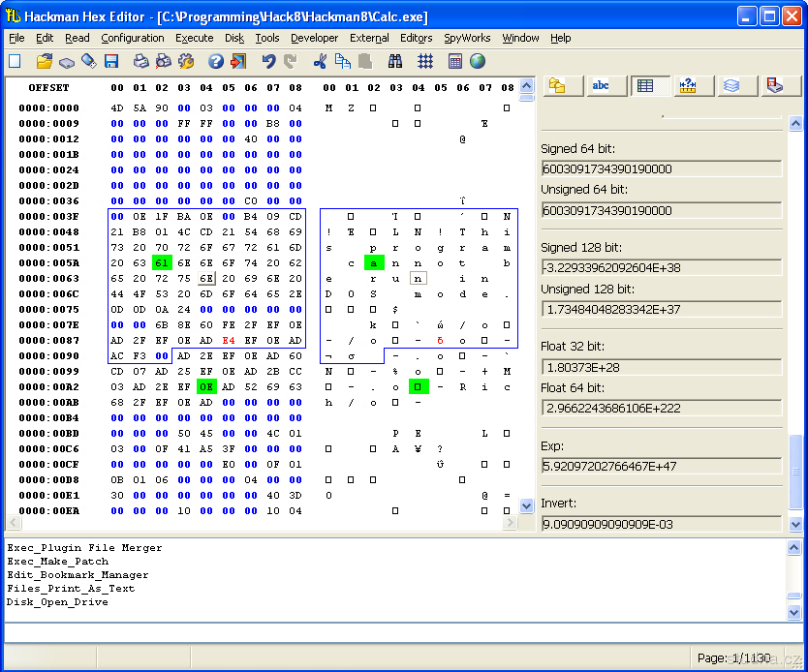
Task: Launch the calculator toolbar icon
Action: [x=455, y=61]
